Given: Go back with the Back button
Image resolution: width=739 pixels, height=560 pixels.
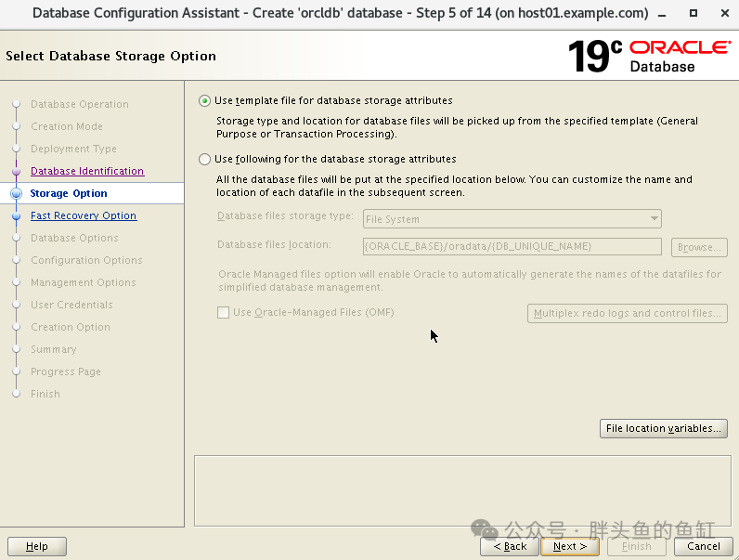Looking at the screenshot, I should [x=510, y=546].
